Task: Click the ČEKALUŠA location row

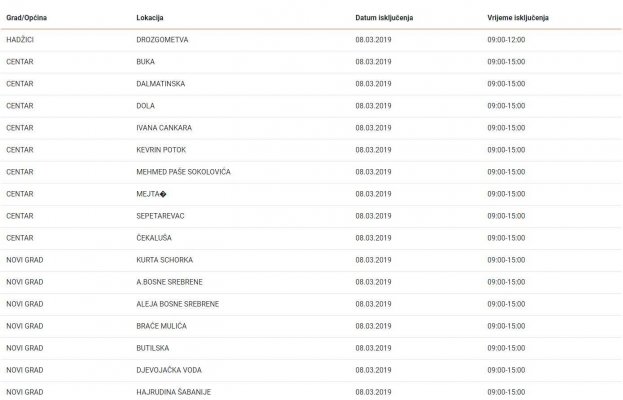Action: tap(156, 238)
